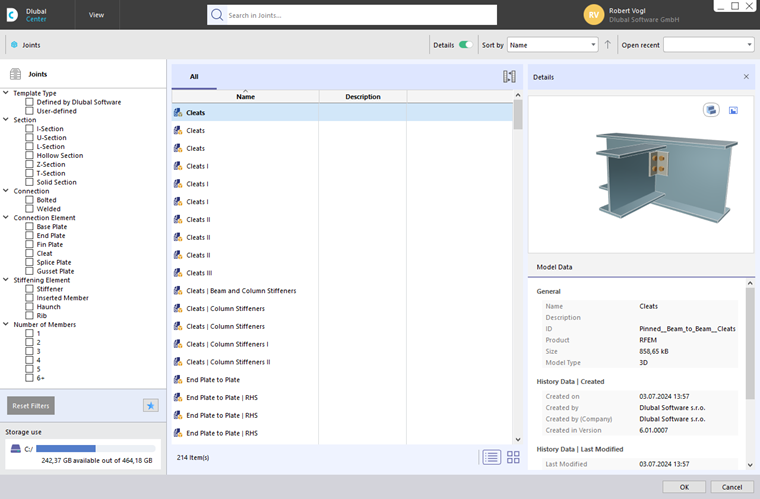The image size is (760, 499).
Task: Switch preview to 3D model view icon
Action: (711, 110)
